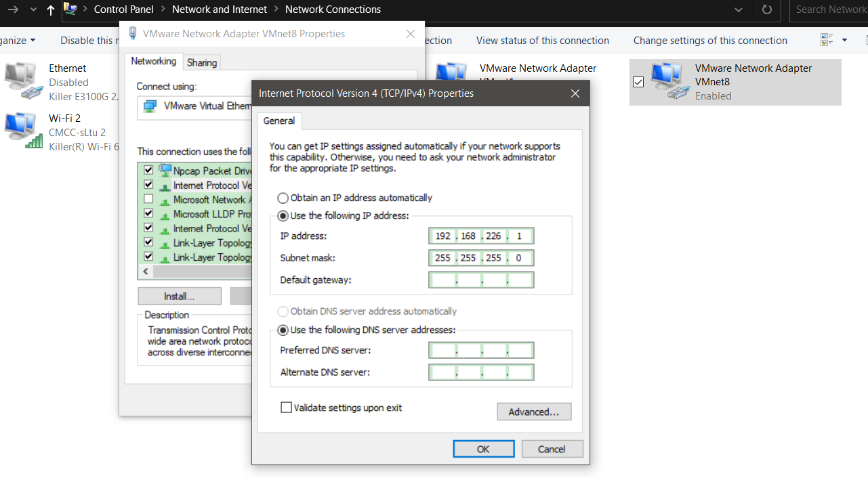Click the Cancel button
Viewport: 868px width, 478px height.
point(552,449)
